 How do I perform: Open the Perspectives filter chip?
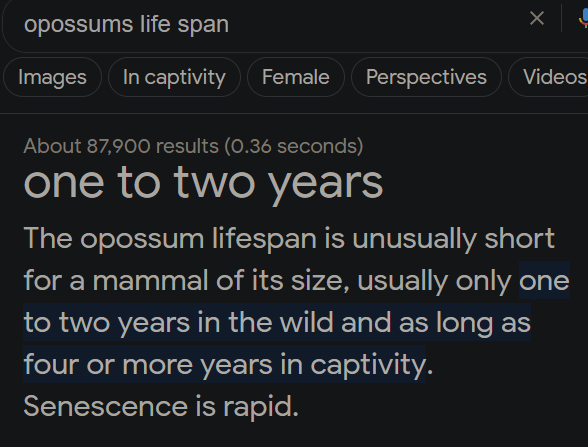pyautogui.click(x=426, y=77)
